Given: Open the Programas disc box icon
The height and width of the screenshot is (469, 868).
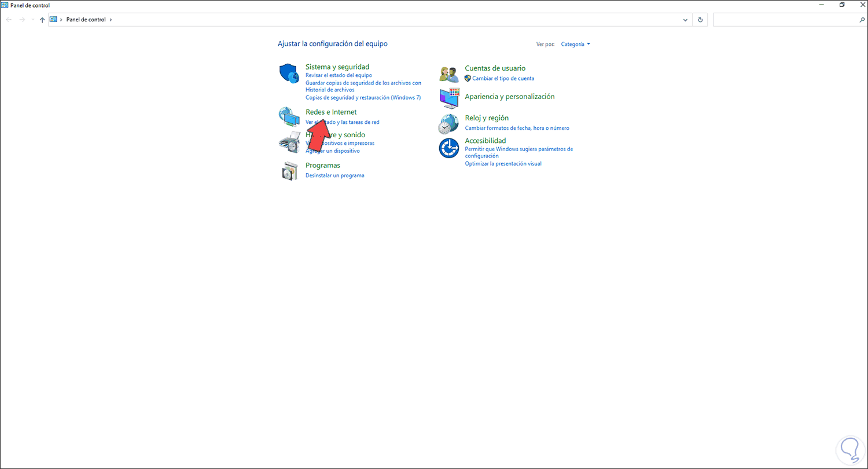Looking at the screenshot, I should tap(289, 171).
